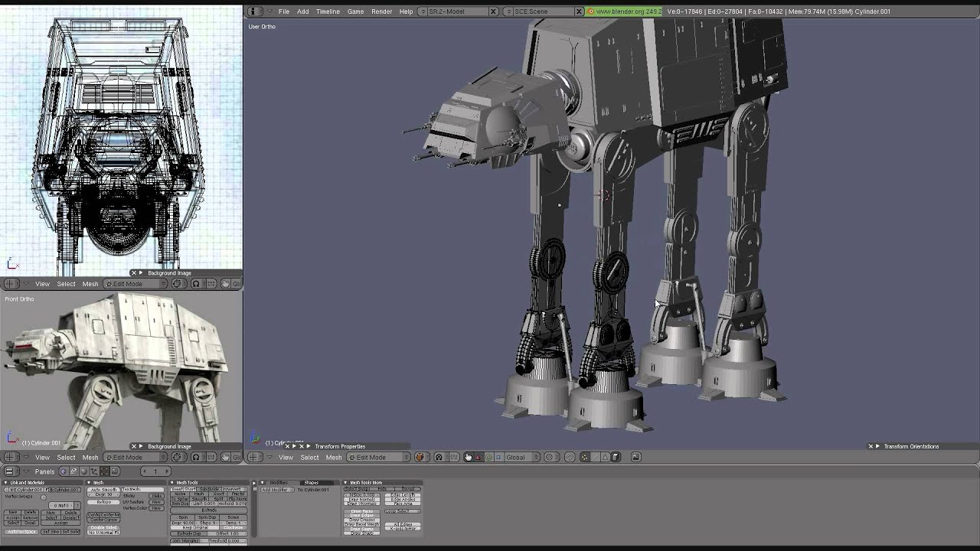
Task: Switch to Shading context button in Panels
Action: pyautogui.click(x=84, y=471)
